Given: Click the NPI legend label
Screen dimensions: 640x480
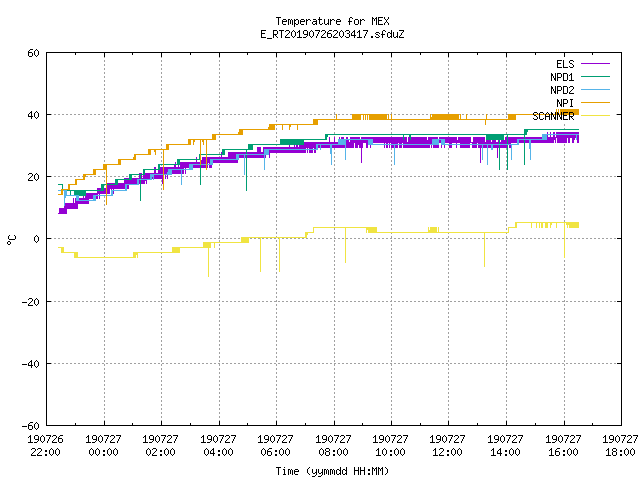Looking at the screenshot, I should [565, 103].
